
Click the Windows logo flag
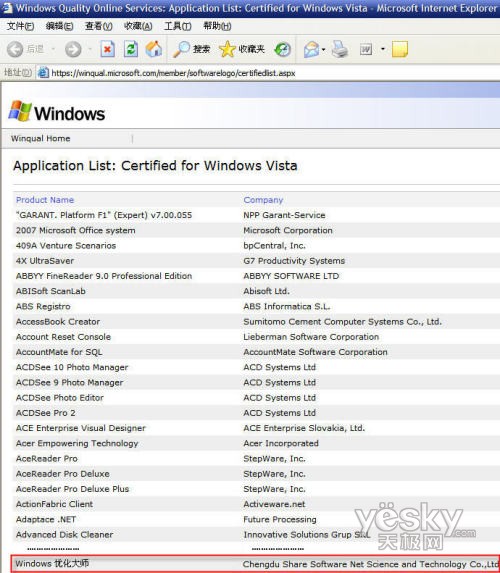pos(20,111)
